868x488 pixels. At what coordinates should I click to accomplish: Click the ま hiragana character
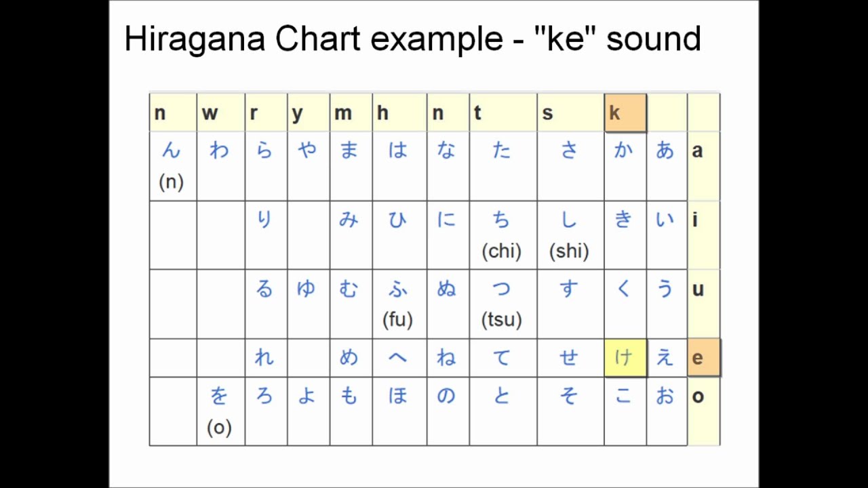coord(349,150)
